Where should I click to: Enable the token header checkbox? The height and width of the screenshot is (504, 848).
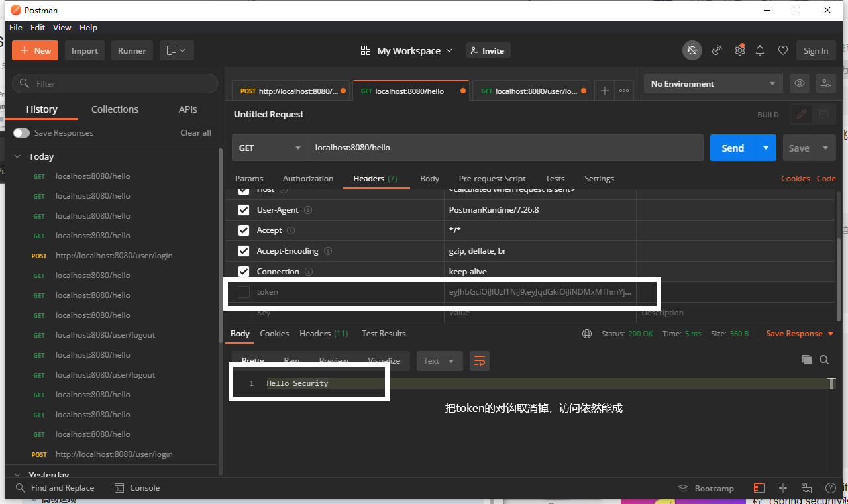[244, 292]
